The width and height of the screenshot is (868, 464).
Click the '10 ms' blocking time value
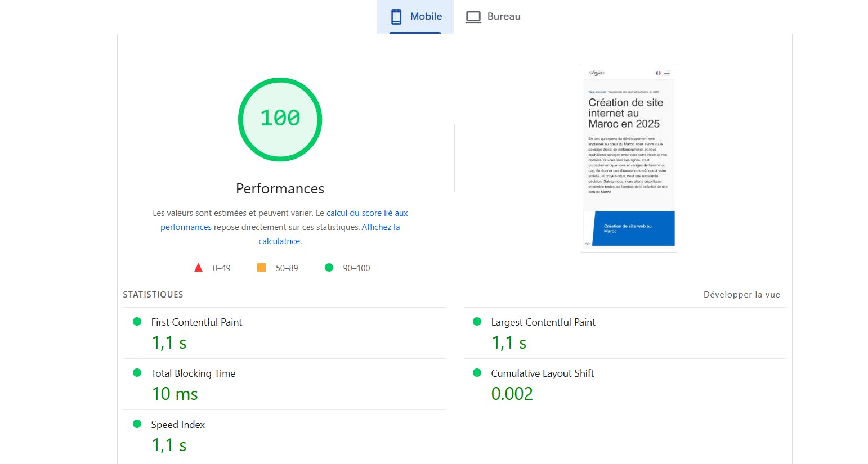pyautogui.click(x=175, y=394)
